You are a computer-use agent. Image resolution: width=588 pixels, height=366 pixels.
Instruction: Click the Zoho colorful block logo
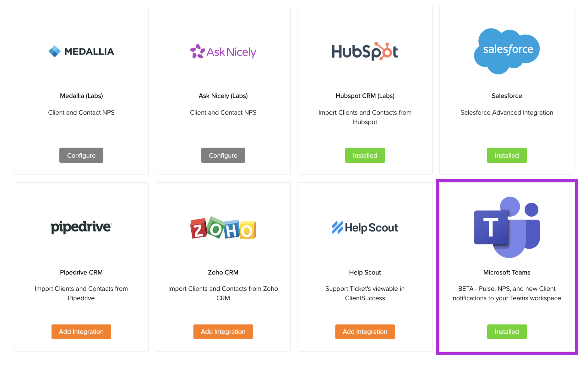coord(223,228)
